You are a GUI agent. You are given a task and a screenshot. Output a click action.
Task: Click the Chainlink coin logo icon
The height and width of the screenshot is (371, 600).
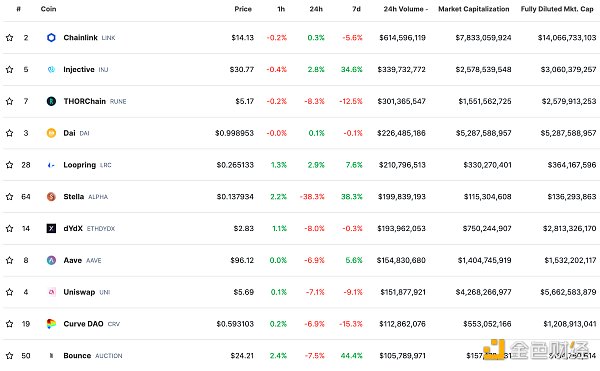tap(51, 37)
